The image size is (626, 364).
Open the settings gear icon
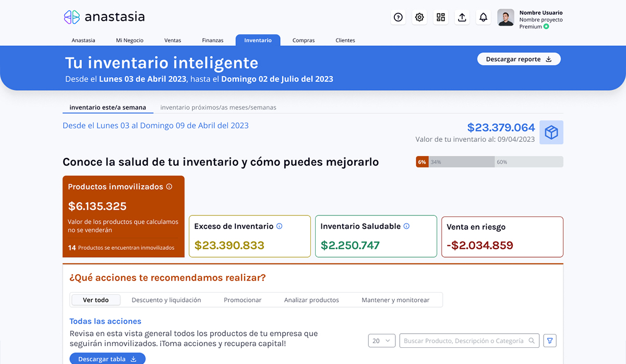419,17
